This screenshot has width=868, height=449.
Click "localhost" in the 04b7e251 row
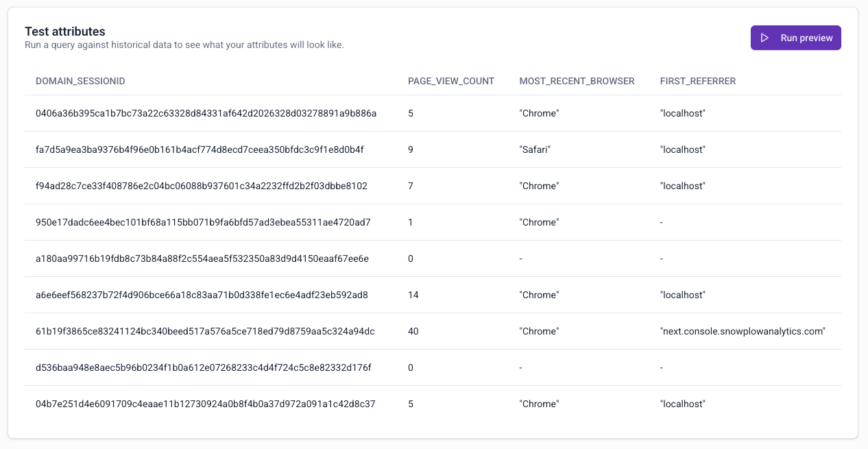click(x=683, y=404)
